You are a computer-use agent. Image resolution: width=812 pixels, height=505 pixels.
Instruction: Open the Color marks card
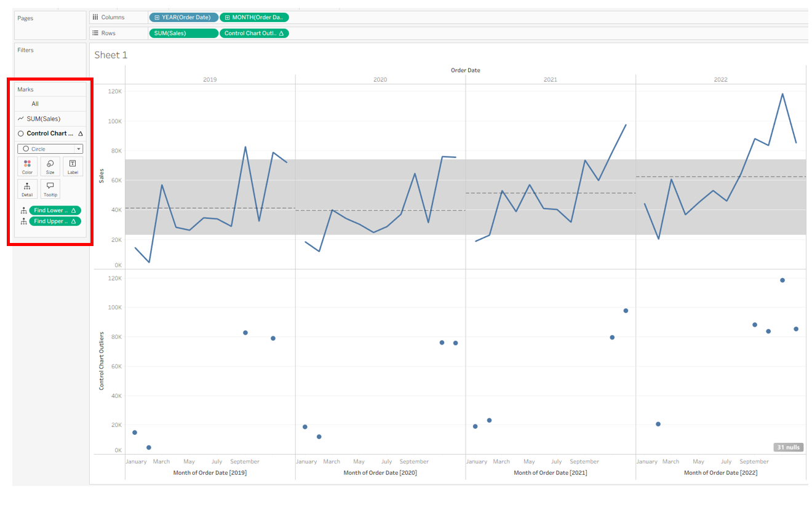(27, 166)
